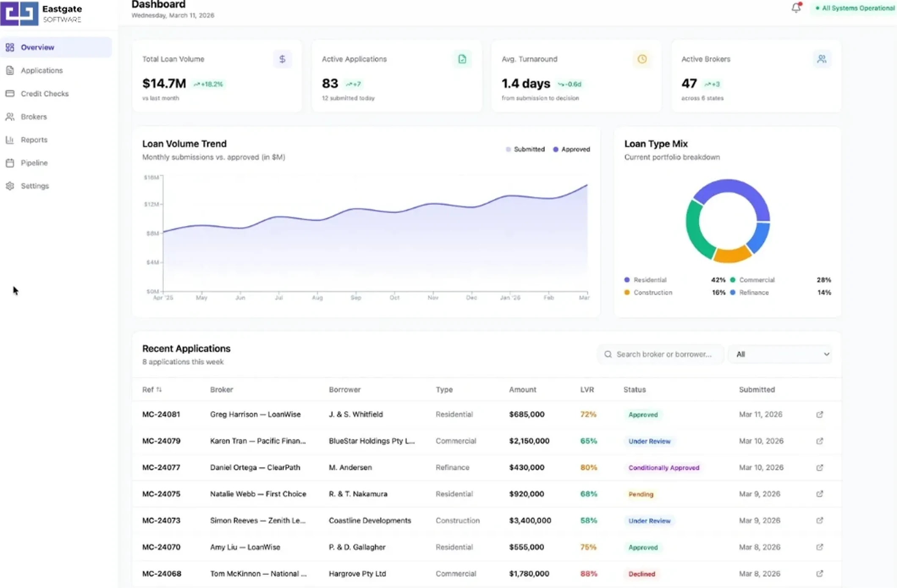Toggle the Submitted series legend
This screenshot has height=588, width=897.
point(525,149)
